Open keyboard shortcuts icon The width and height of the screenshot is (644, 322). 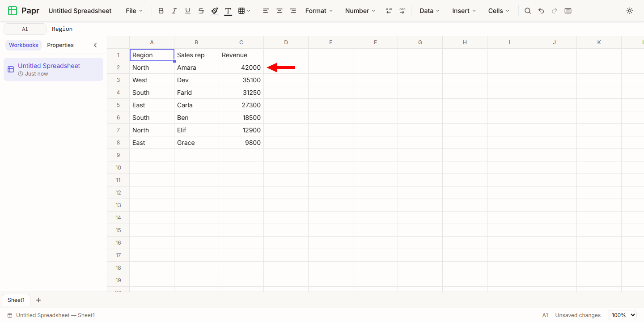[568, 11]
